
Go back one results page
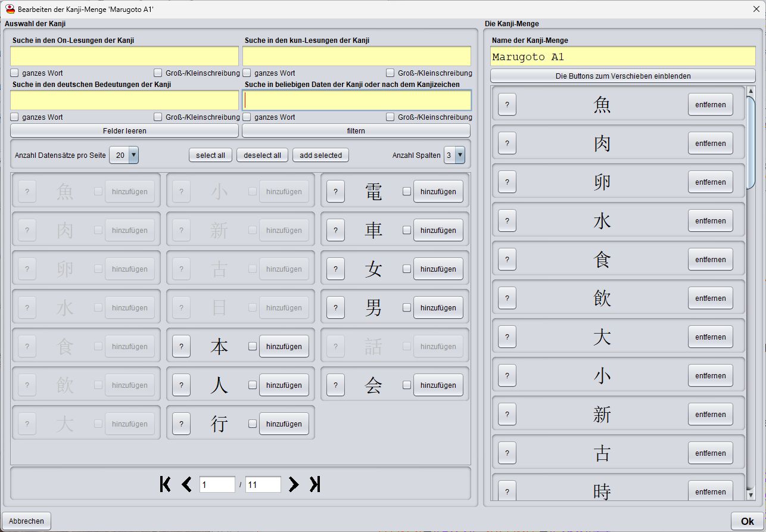(x=186, y=484)
